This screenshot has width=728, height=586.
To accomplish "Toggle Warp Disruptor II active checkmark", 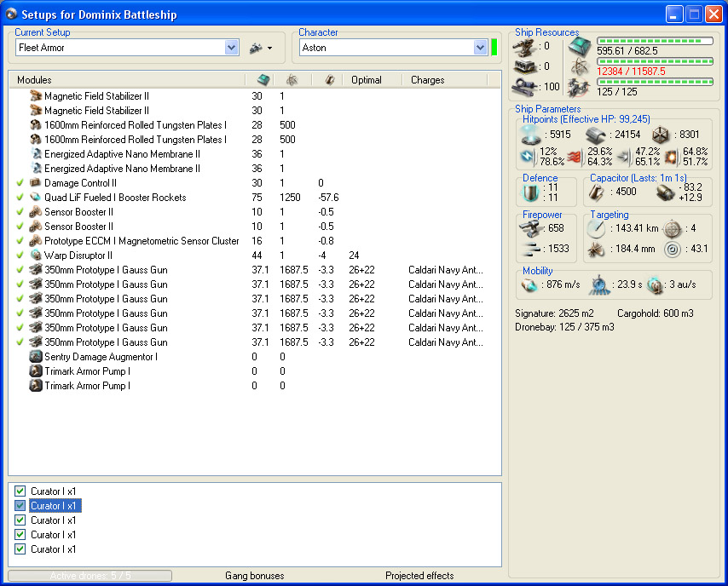I will click(x=20, y=256).
